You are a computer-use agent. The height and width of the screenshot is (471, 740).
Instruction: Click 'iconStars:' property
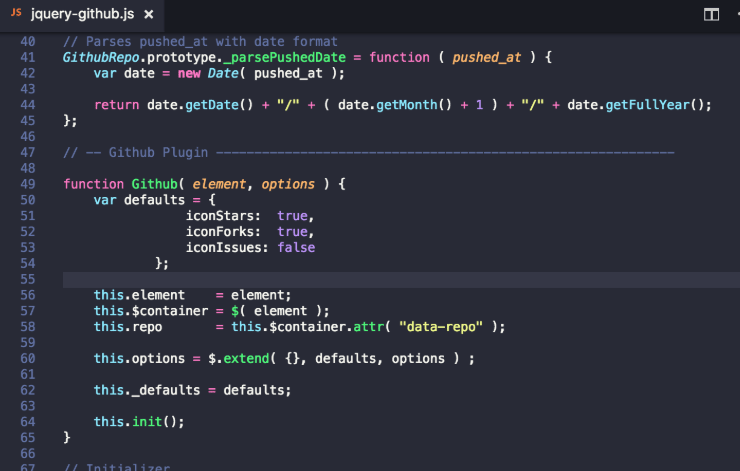tap(223, 216)
